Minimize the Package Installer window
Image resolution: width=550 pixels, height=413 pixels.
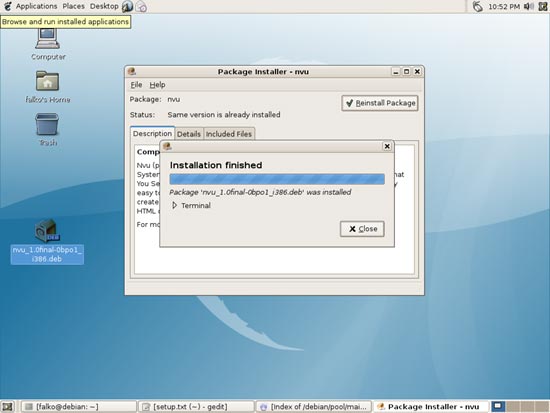[x=396, y=72]
